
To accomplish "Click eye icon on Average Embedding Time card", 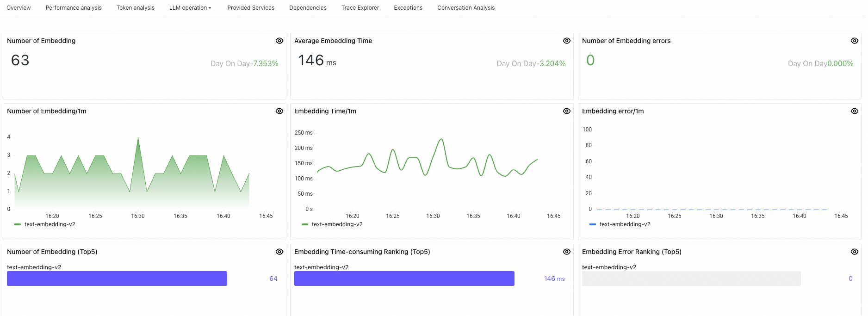I will [567, 41].
